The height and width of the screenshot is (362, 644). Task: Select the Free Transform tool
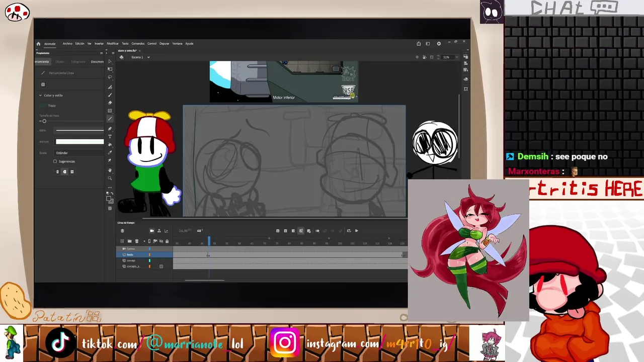[110, 69]
